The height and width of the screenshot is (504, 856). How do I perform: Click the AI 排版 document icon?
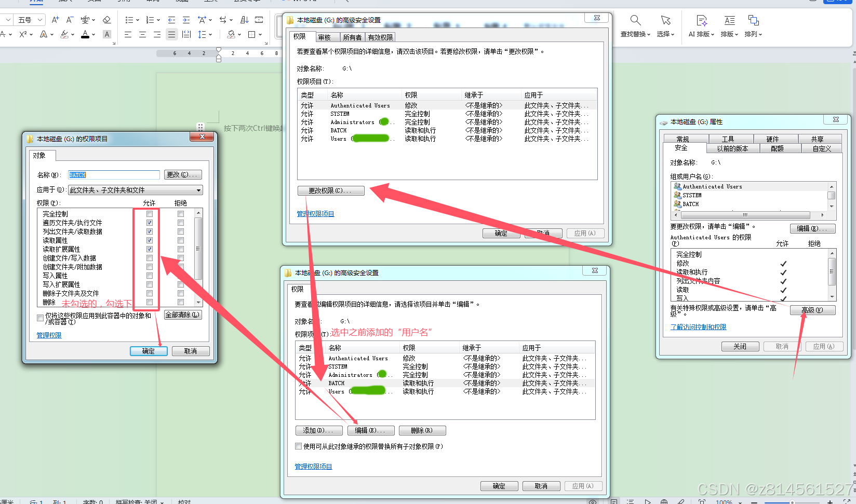coord(702,20)
